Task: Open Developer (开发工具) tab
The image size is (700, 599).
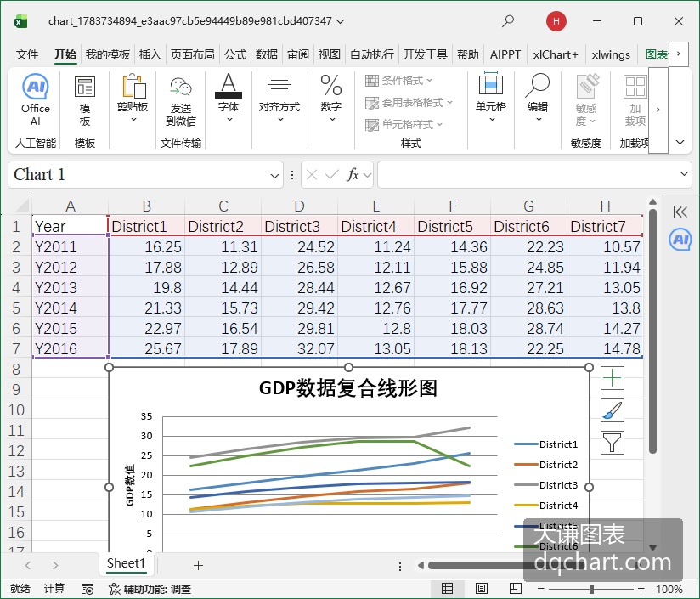Action: 426,54
